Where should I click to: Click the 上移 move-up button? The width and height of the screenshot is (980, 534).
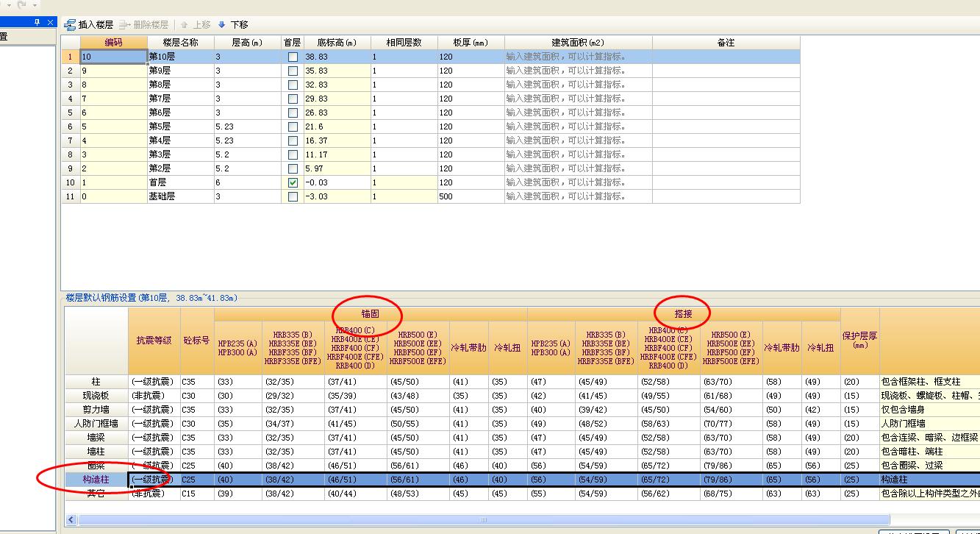coord(196,24)
